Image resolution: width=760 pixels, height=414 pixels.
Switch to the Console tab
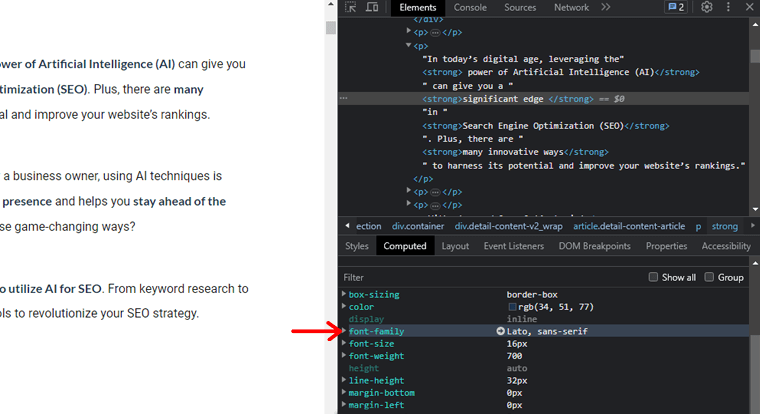pyautogui.click(x=470, y=7)
